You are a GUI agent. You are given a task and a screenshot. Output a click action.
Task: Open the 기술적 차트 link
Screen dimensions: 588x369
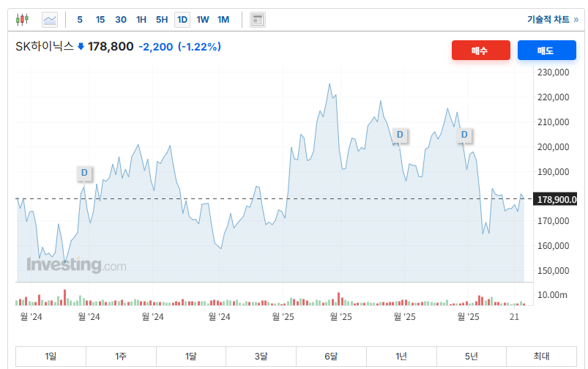click(553, 20)
